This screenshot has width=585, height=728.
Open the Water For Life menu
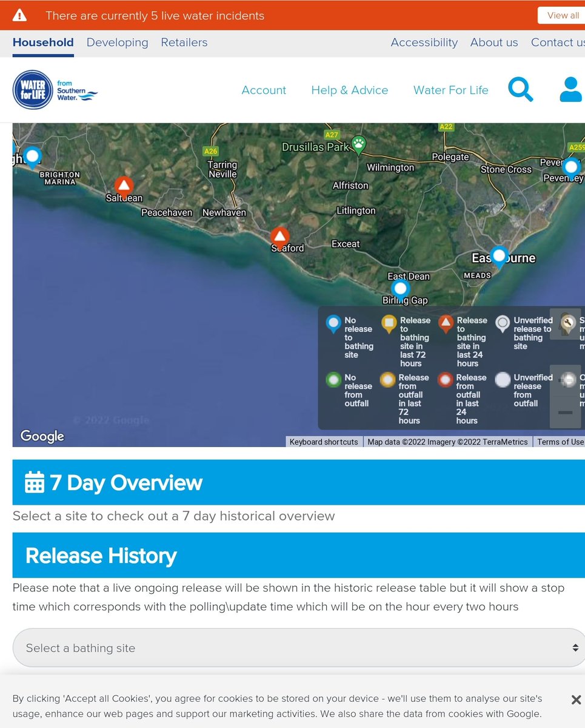(451, 90)
